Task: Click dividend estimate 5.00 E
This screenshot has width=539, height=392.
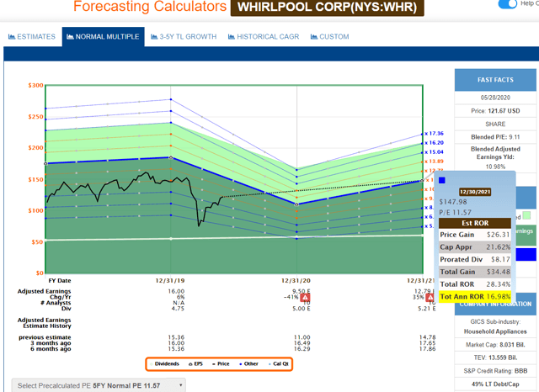Action: click(302, 309)
